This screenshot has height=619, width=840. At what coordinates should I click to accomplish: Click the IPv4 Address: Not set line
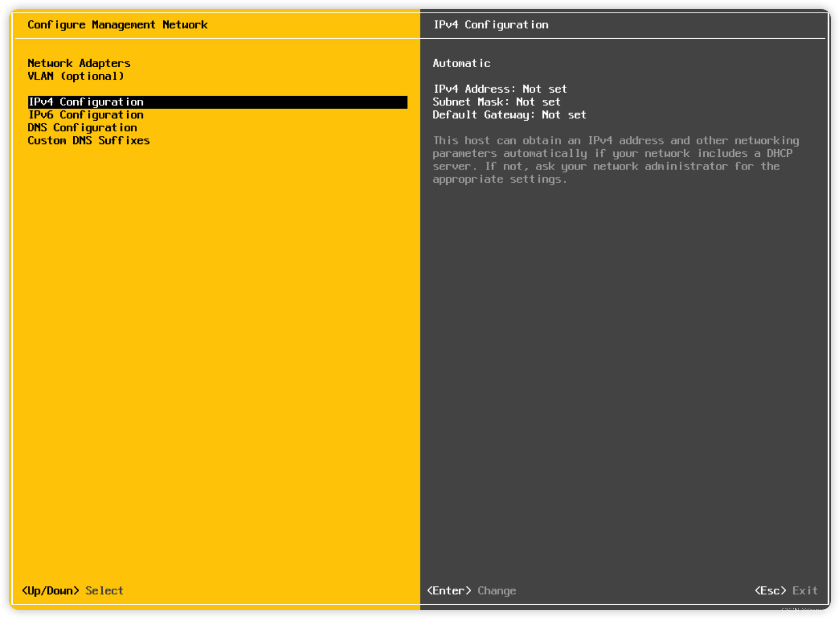tap(500, 89)
